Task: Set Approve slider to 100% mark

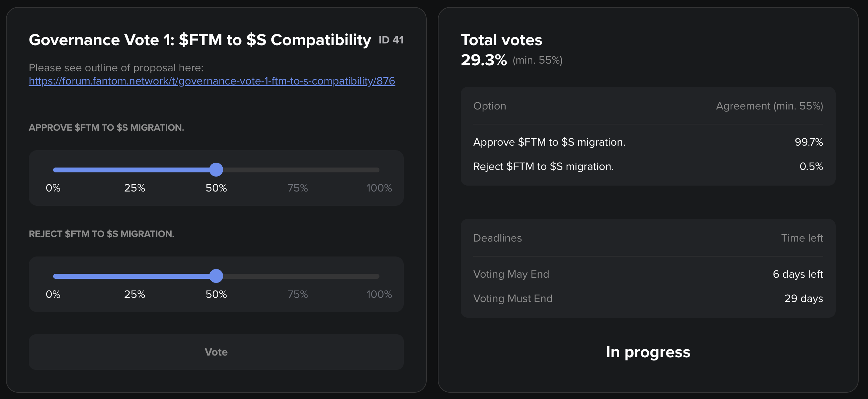Action: click(379, 170)
